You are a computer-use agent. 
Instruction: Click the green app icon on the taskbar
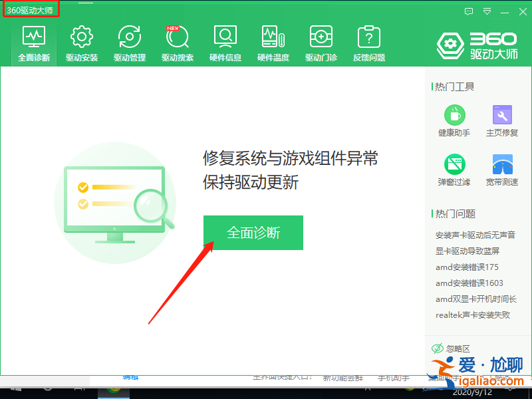coord(113,390)
